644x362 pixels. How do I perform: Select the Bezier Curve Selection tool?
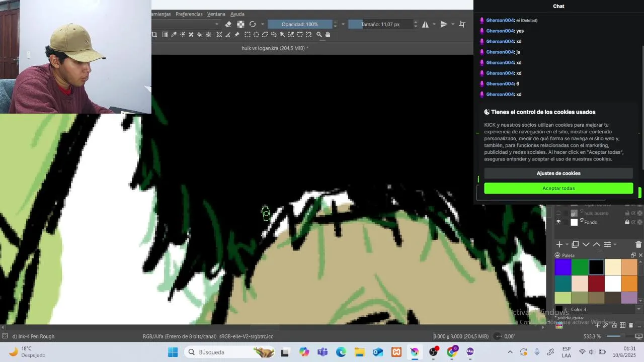coord(300,35)
